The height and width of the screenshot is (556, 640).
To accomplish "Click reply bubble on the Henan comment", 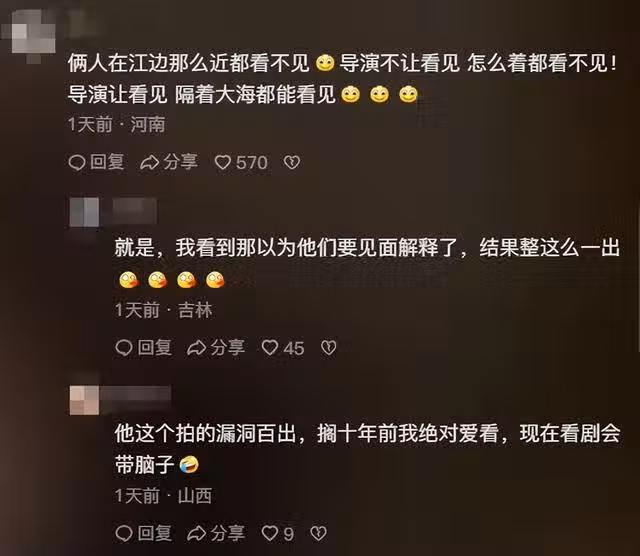I will coord(77,162).
